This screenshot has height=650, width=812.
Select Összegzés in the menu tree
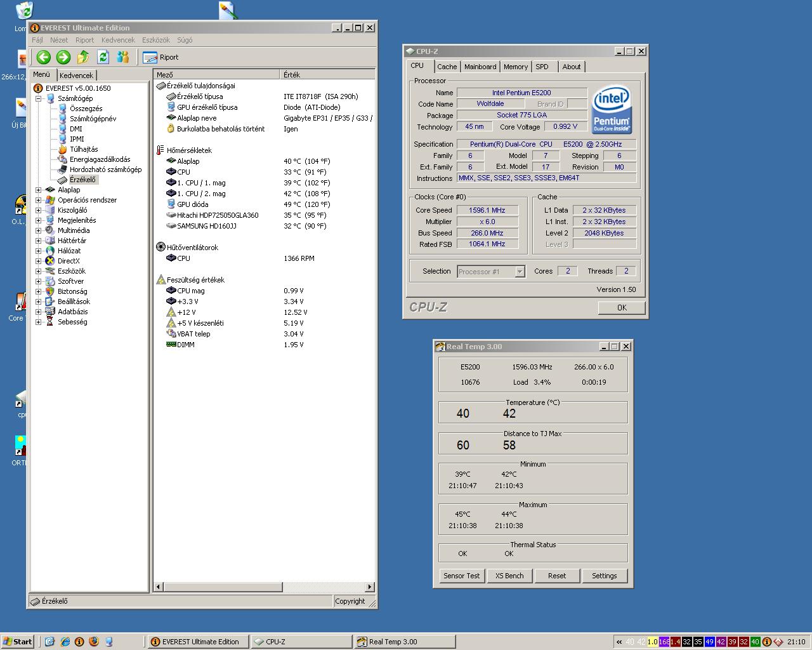[86, 109]
